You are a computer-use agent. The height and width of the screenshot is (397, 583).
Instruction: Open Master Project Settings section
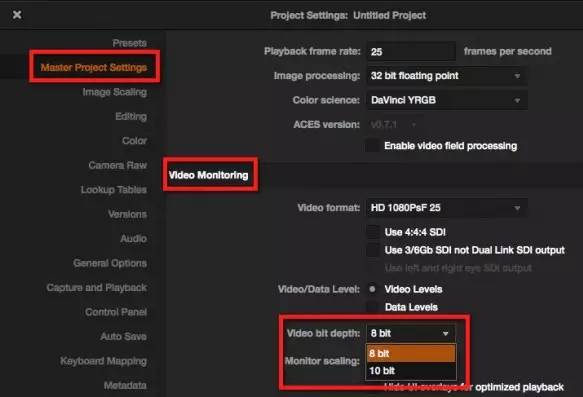[94, 67]
